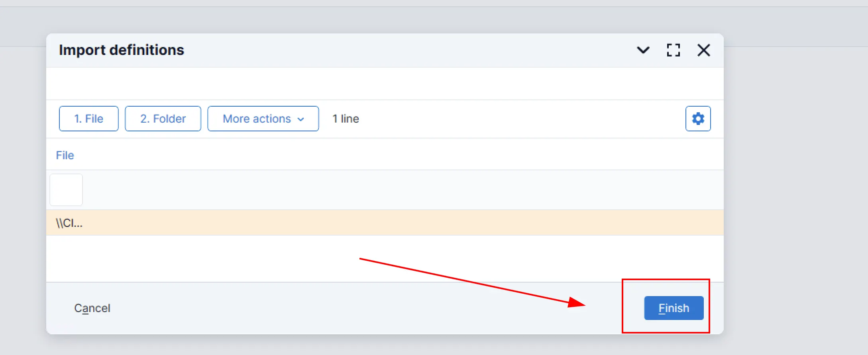Screen dimensions: 868x355
Task: Switch the dialog to full screen
Action: point(673,50)
